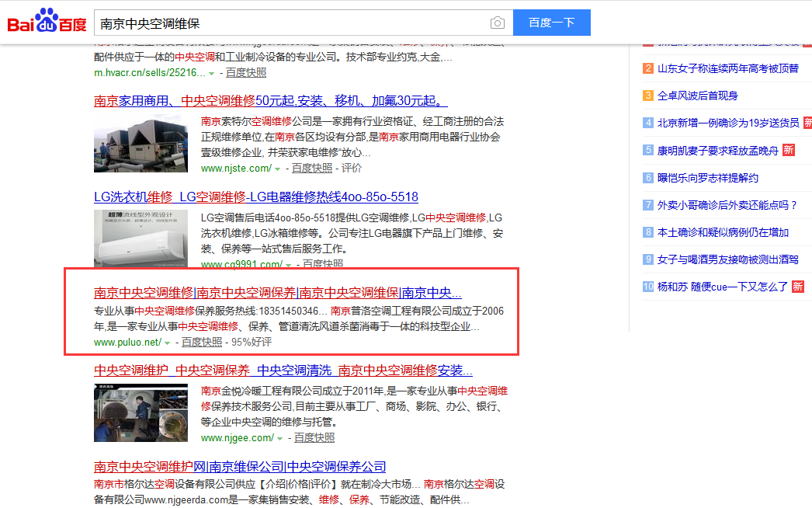Click the number 9 hot search rank badge
Viewport: 812px width, 508px height.
point(648,259)
